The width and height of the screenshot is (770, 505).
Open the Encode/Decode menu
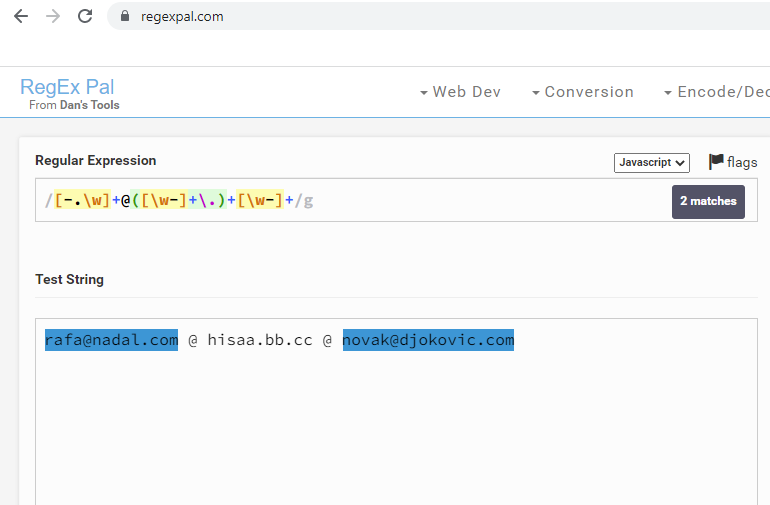click(717, 92)
